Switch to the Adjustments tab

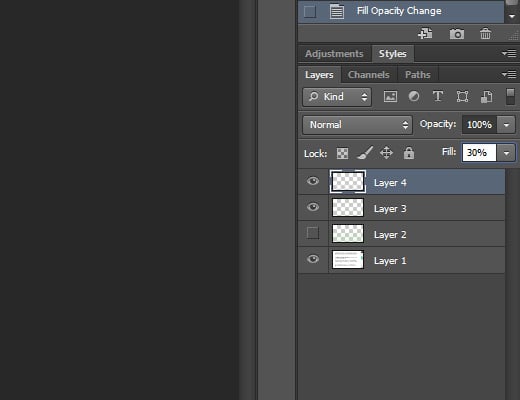click(x=334, y=54)
